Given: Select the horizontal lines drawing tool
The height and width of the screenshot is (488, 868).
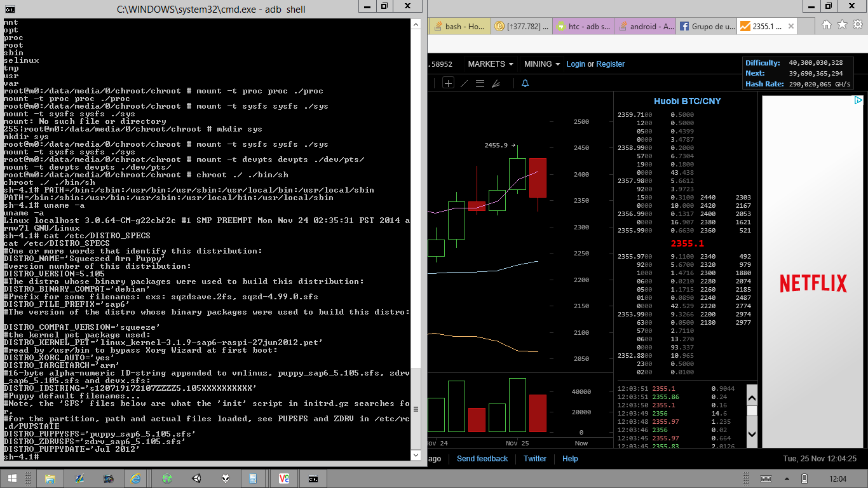Looking at the screenshot, I should [x=480, y=83].
